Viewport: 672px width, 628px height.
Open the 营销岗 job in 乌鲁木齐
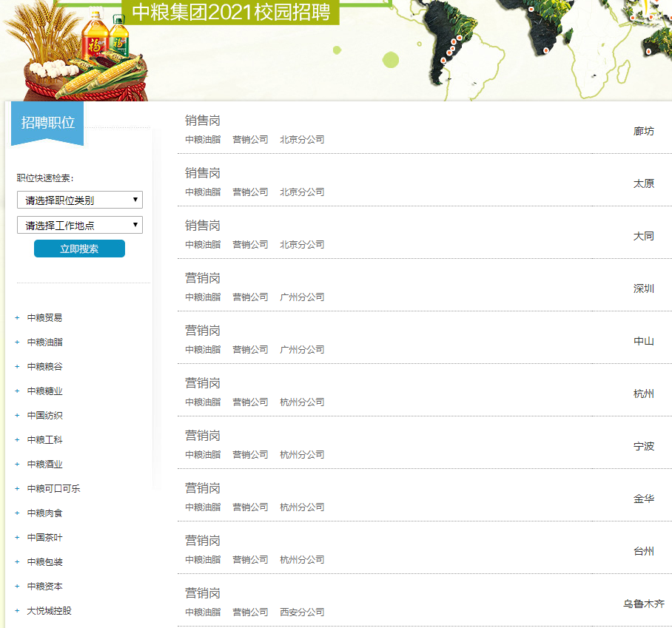[x=202, y=593]
